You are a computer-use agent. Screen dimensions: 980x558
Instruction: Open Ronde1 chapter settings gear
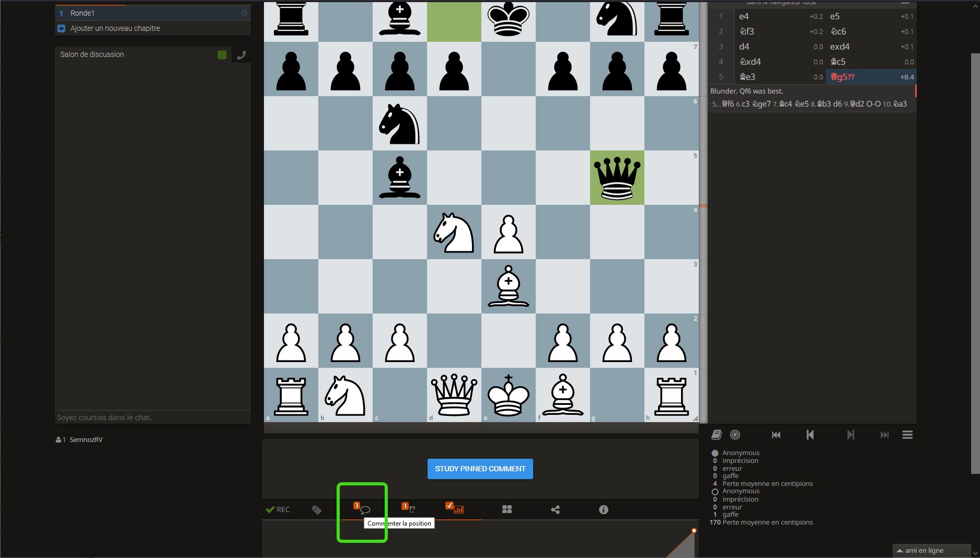(x=244, y=13)
